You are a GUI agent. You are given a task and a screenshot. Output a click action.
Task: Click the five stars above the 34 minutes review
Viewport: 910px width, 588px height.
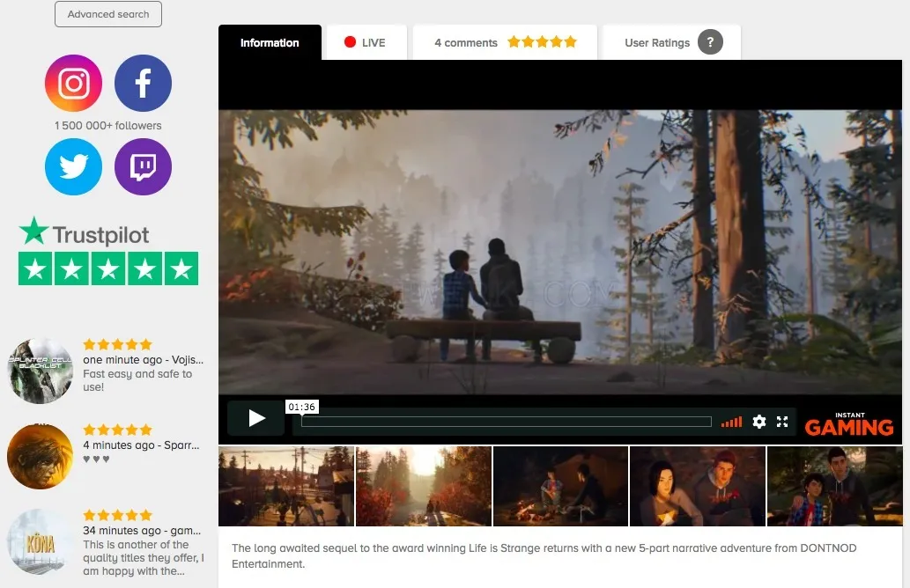(117, 515)
